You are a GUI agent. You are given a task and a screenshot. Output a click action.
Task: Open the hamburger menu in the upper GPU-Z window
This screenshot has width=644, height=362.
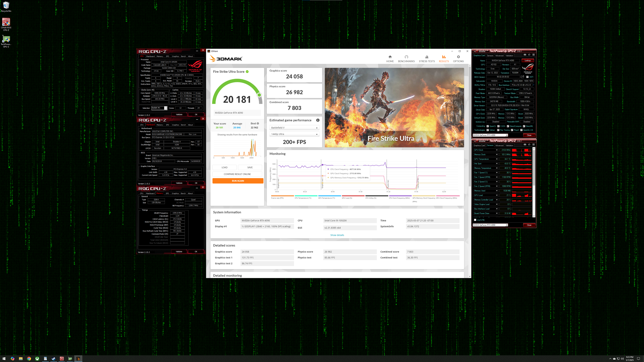tap(533, 55)
